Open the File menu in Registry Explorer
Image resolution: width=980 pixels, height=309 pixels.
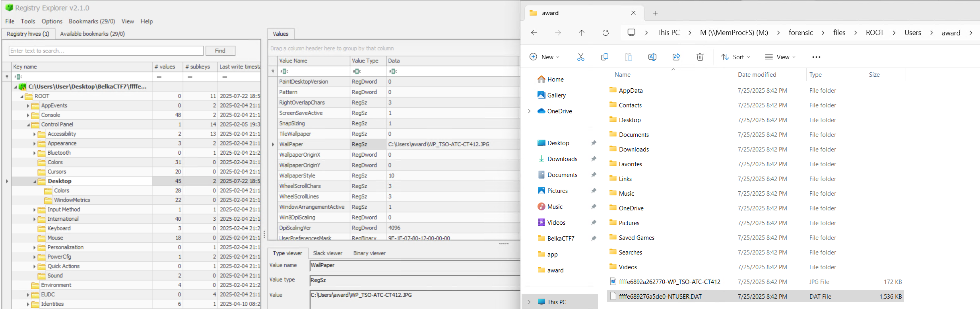[10, 21]
